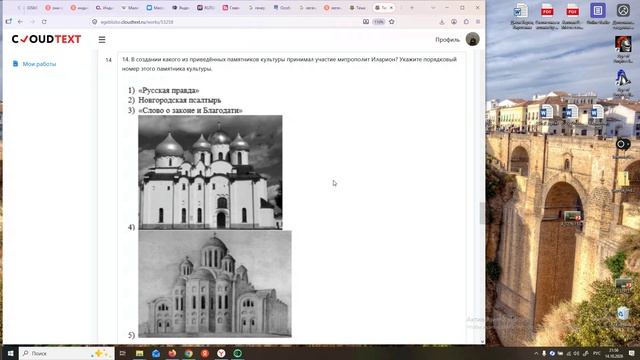Expand the hidden system tray icons
The width and height of the screenshot is (640, 360).
[x=536, y=353]
